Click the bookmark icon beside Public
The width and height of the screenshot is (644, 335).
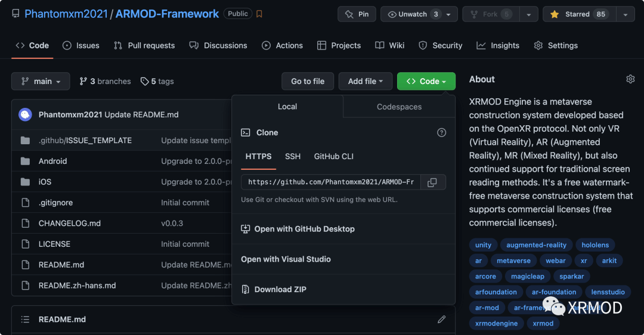[x=259, y=14]
